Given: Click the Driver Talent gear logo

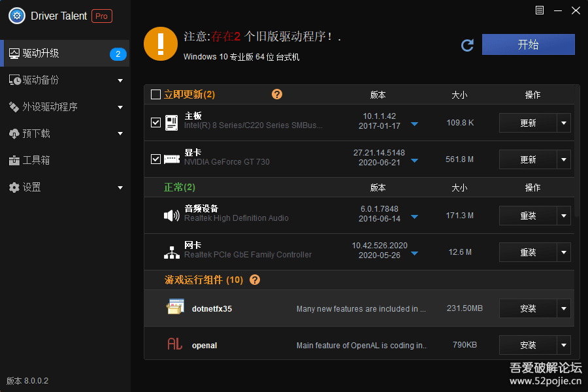Looking at the screenshot, I should click(17, 16).
